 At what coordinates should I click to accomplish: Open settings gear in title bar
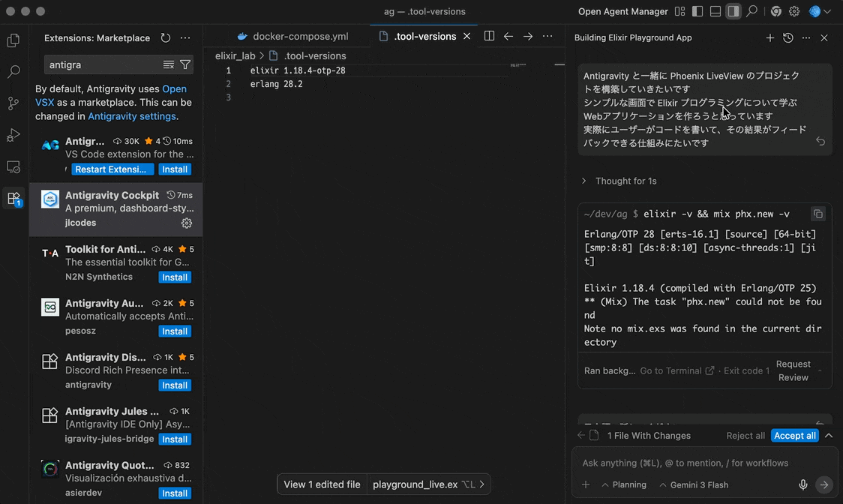(794, 11)
